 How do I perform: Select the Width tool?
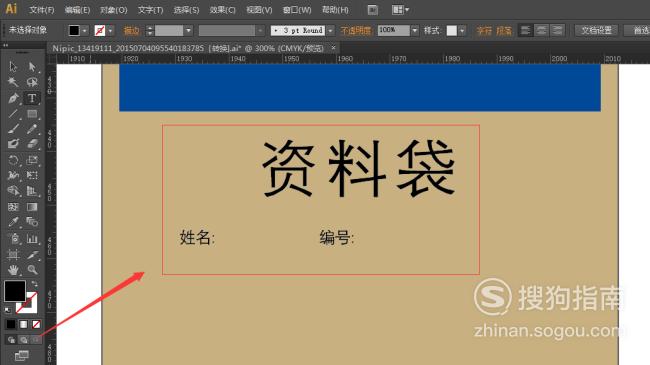(13, 175)
